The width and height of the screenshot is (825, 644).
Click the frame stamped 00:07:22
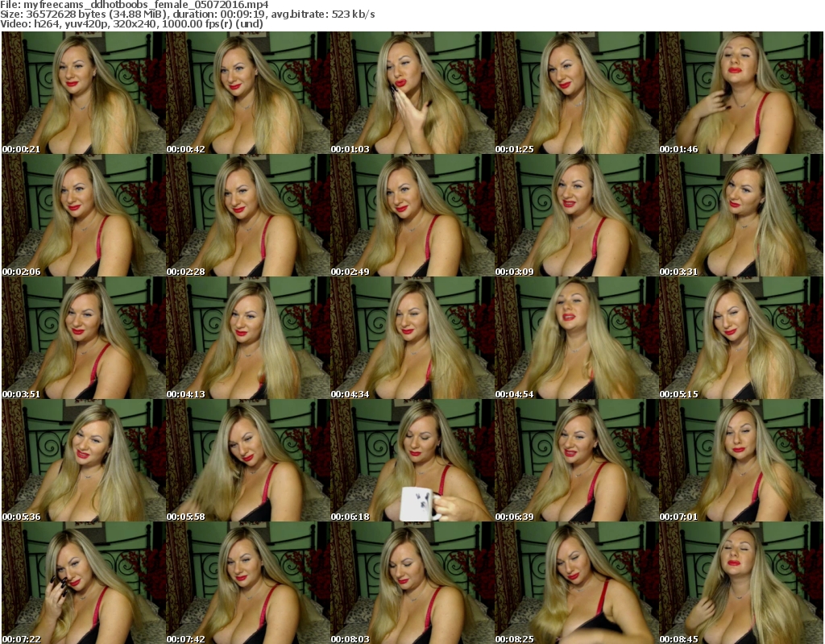(x=84, y=583)
